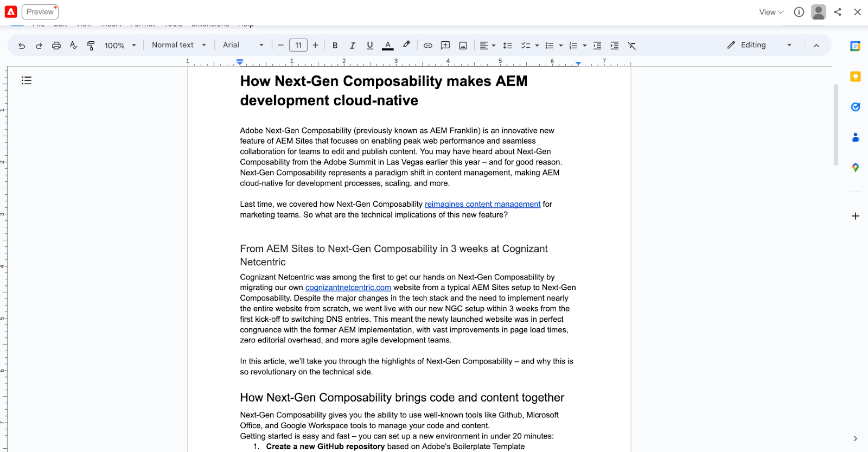Click the Undo arrow icon

(22, 46)
